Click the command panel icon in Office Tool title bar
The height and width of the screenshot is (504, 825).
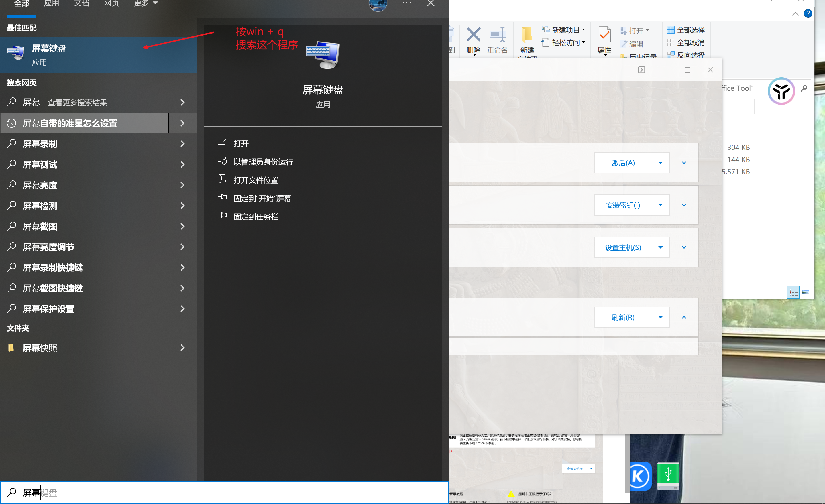(641, 70)
